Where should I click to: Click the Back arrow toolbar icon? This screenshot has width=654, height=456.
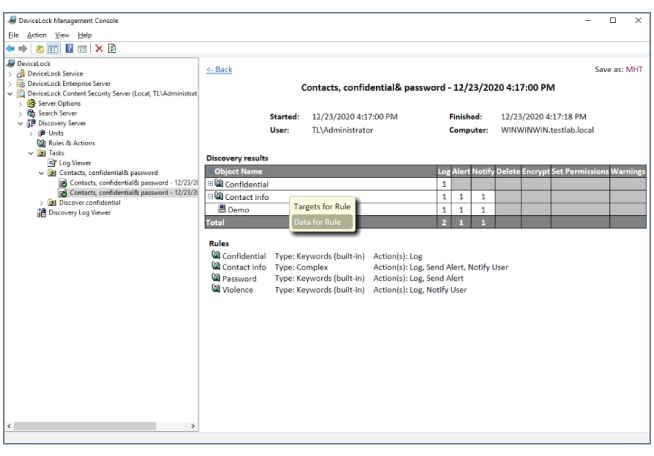point(9,48)
